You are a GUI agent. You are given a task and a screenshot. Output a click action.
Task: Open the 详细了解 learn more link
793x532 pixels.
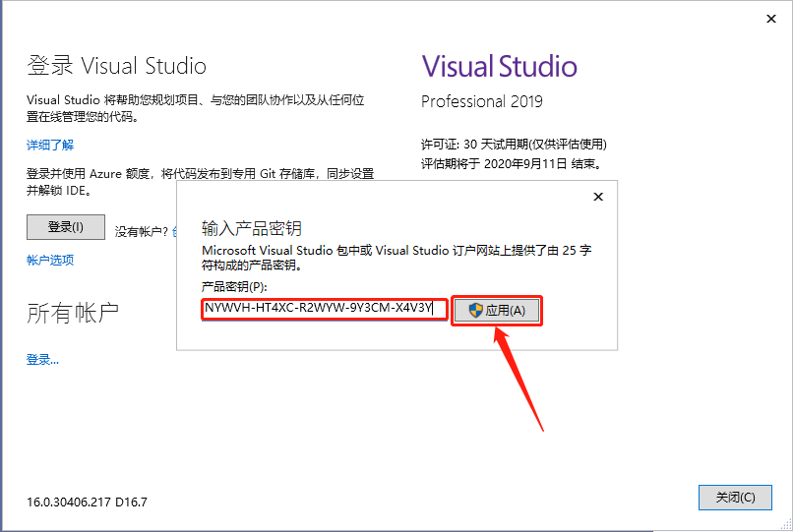(50, 146)
